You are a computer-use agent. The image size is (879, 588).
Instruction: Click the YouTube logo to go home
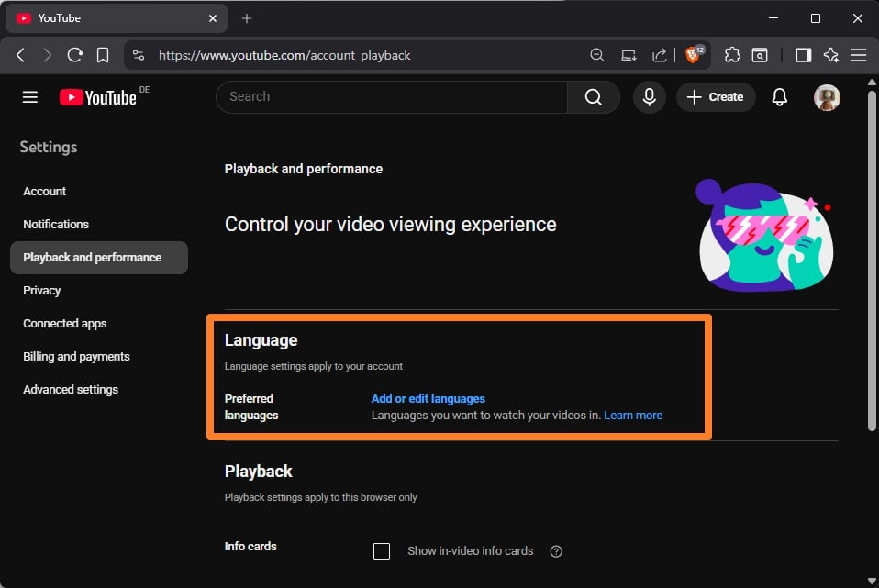98,97
